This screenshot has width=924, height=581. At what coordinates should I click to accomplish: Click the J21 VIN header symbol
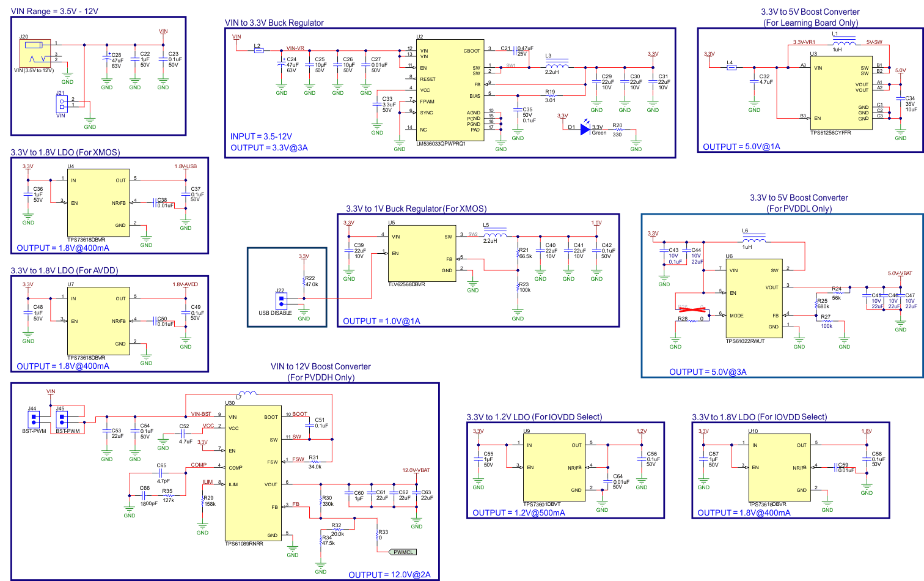coord(61,104)
